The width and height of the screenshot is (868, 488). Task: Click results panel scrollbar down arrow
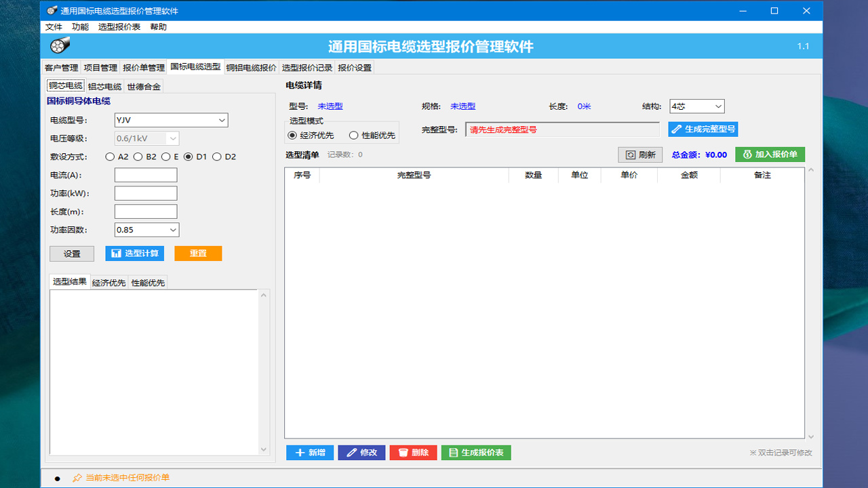(x=264, y=449)
